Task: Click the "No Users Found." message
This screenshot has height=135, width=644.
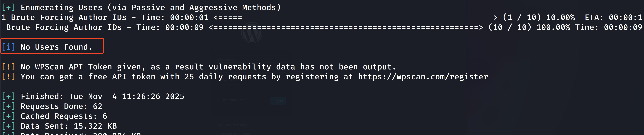Action: point(56,47)
